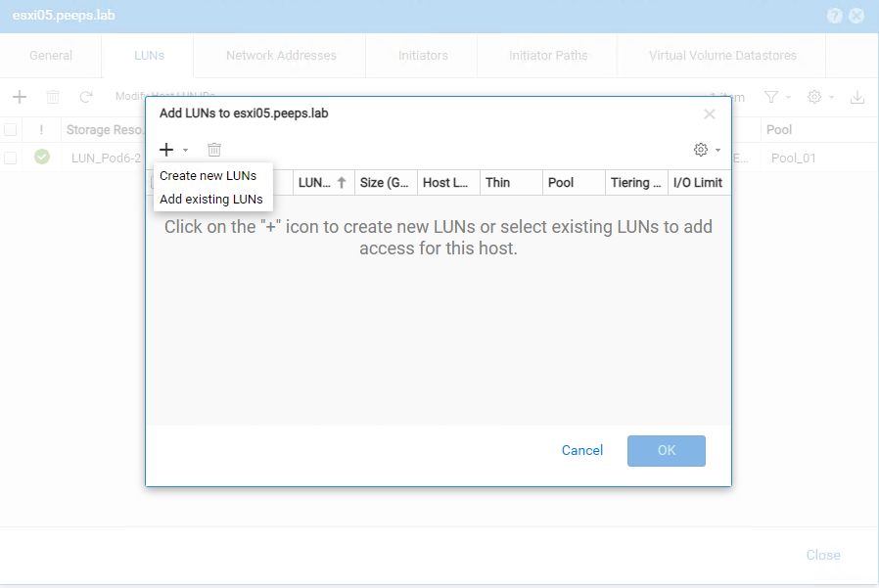Screen dimensions: 879x588
Task: Switch to the General tab
Action: coord(51,56)
